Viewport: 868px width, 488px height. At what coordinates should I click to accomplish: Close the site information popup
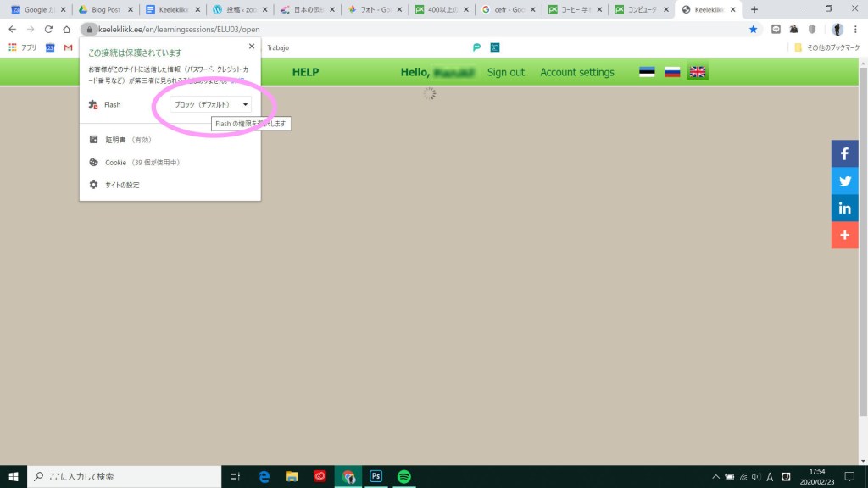pos(252,47)
